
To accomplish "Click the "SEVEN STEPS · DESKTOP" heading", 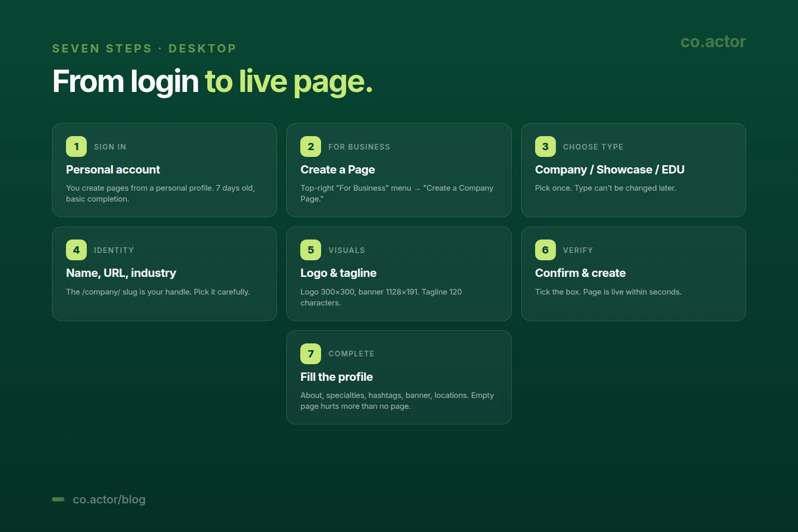I will pos(144,48).
